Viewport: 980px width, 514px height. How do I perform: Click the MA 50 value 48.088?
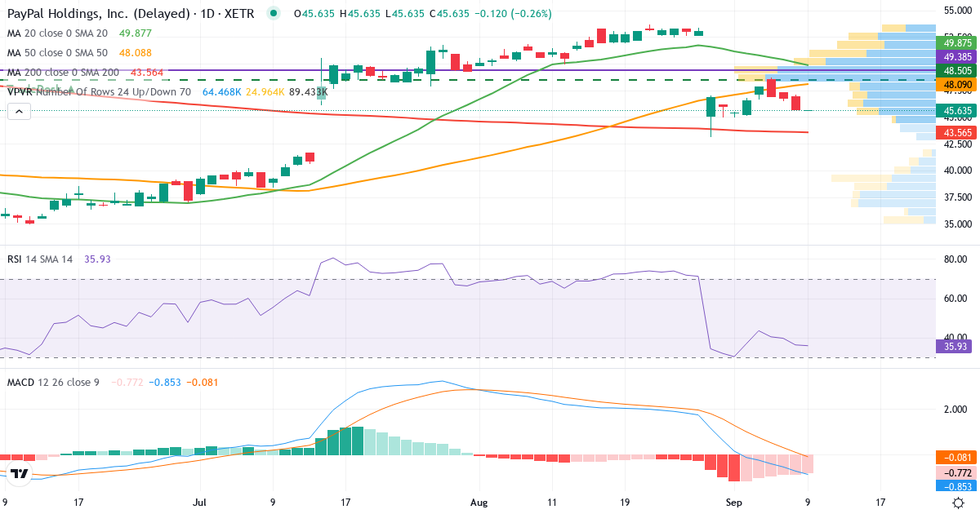pos(135,52)
